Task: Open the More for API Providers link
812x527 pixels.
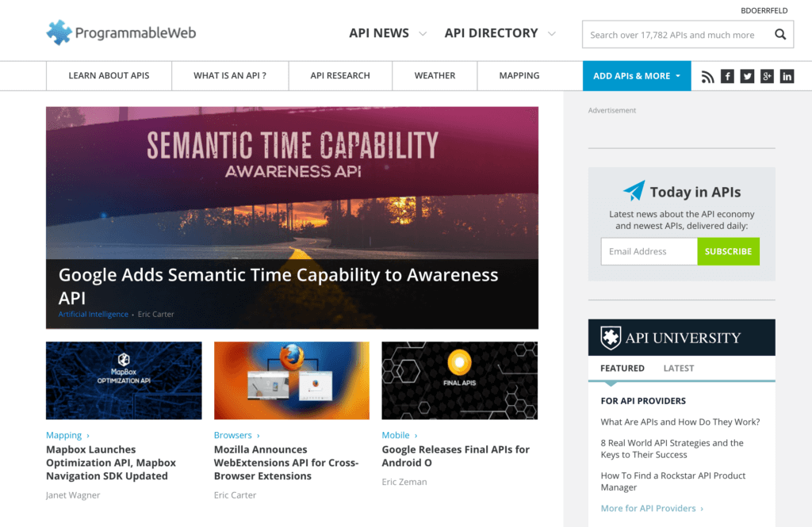Action: tap(647, 508)
